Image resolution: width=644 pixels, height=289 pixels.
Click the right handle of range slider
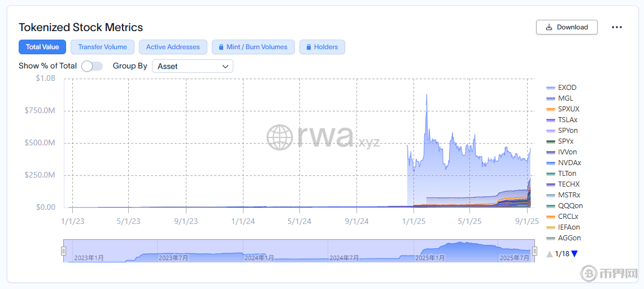tap(535, 251)
